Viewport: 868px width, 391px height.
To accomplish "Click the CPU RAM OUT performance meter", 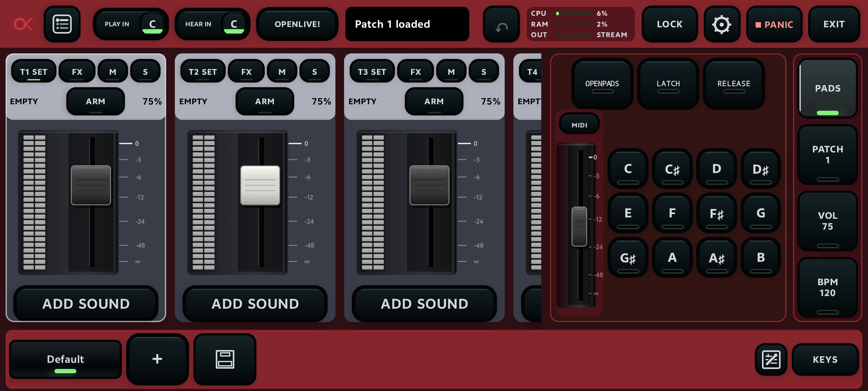I will click(x=581, y=24).
